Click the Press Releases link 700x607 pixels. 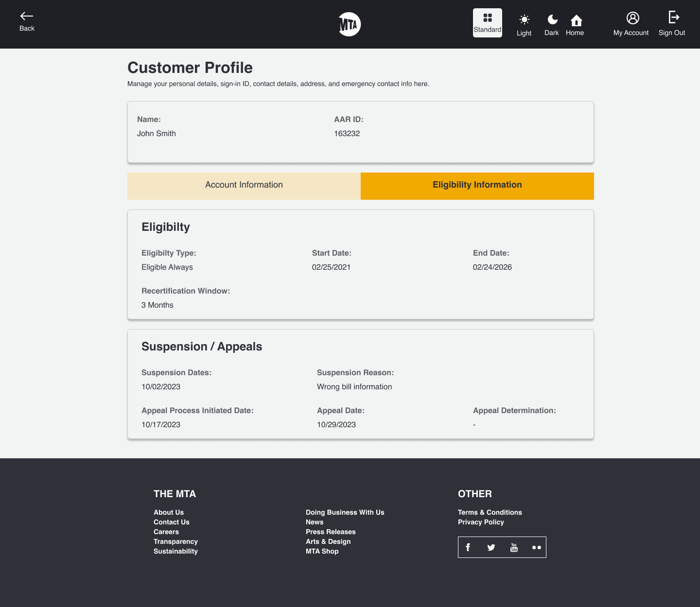tap(331, 532)
